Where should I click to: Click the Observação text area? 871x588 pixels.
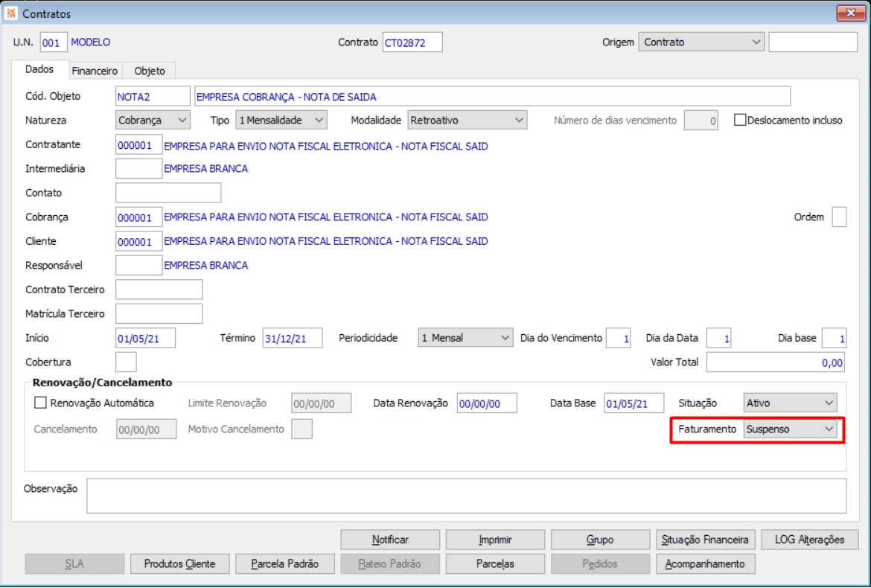[x=467, y=496]
